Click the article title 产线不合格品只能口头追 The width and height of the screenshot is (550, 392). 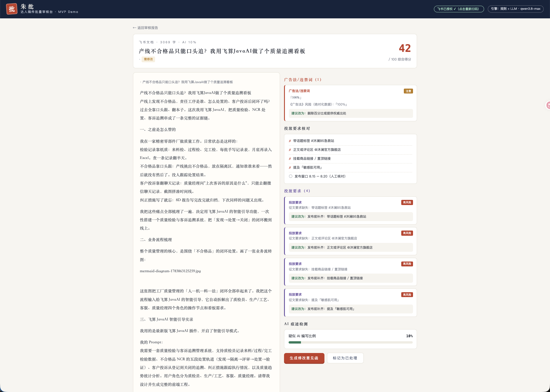click(x=222, y=51)
